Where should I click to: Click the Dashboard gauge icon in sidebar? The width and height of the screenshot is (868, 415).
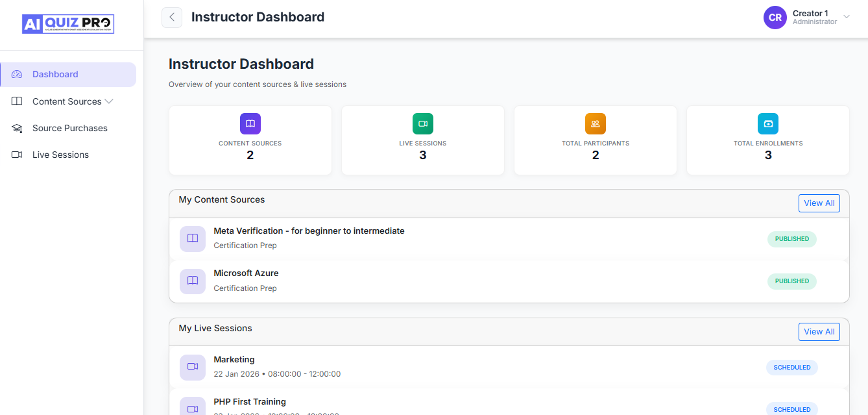(17, 75)
